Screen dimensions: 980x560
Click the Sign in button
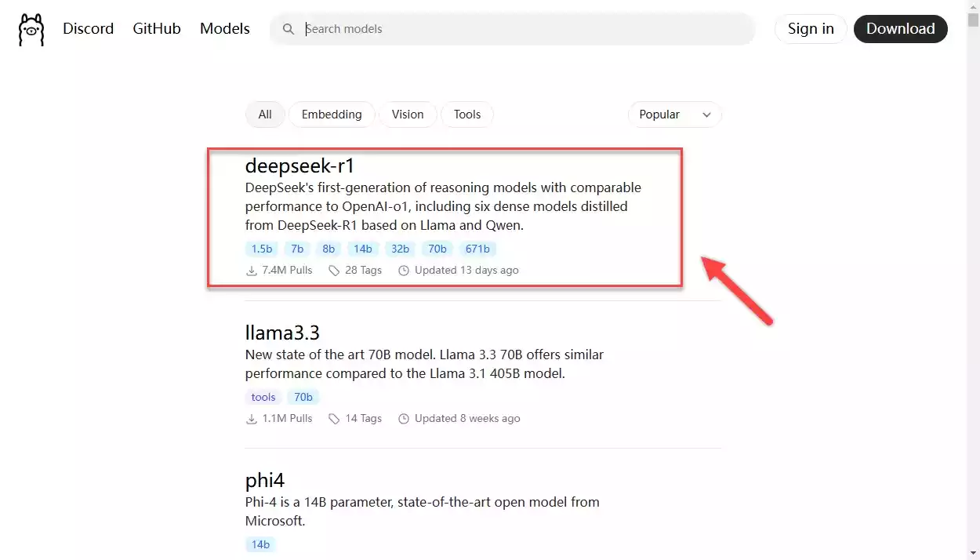point(811,29)
